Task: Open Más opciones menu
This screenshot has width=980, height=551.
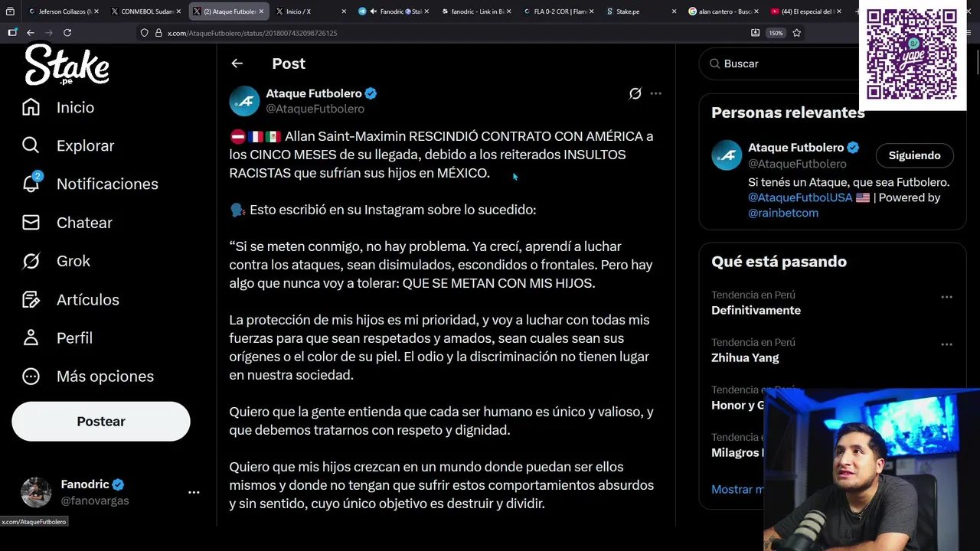Action: tap(105, 376)
